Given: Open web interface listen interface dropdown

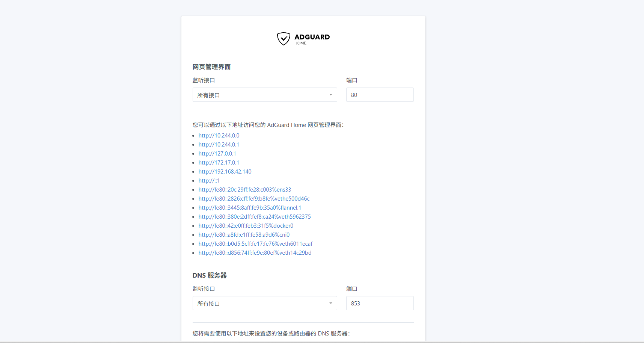Looking at the screenshot, I should coord(265,95).
